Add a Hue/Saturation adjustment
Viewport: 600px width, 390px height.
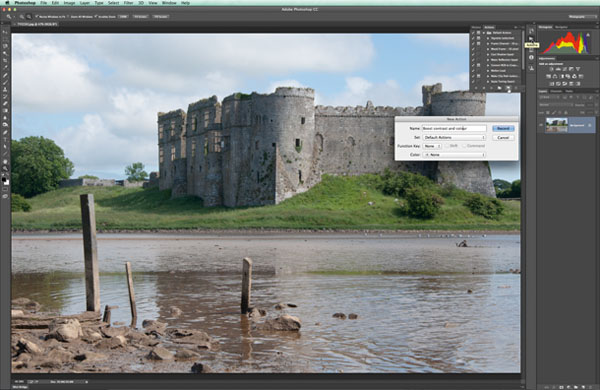548,76
